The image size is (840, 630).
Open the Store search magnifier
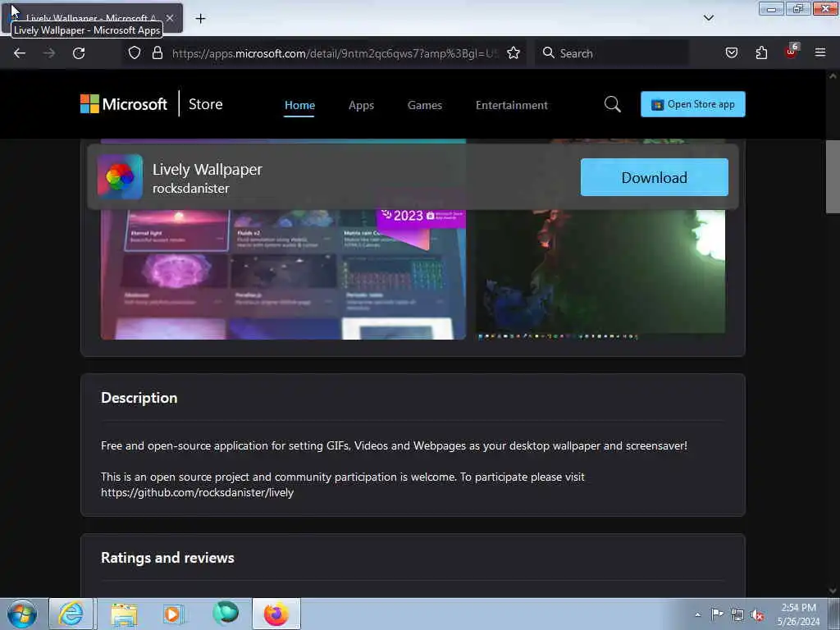[612, 104]
